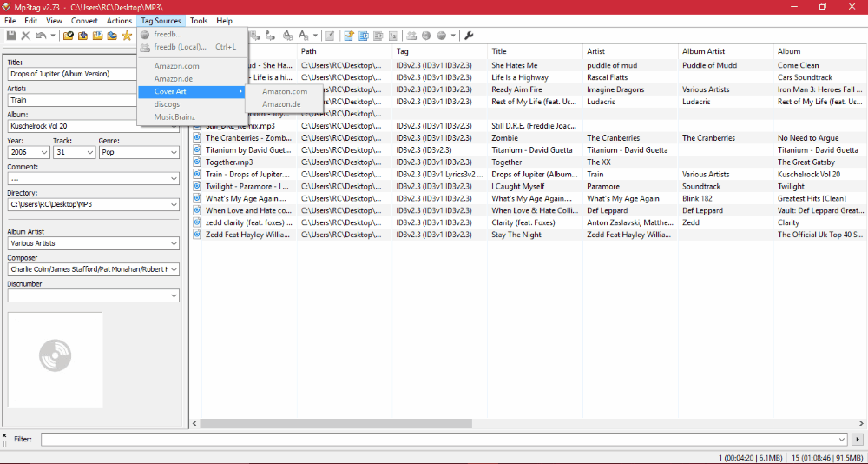Image resolution: width=868 pixels, height=464 pixels.
Task: Select the 'No Need to Argue' album cell
Action: click(820, 137)
